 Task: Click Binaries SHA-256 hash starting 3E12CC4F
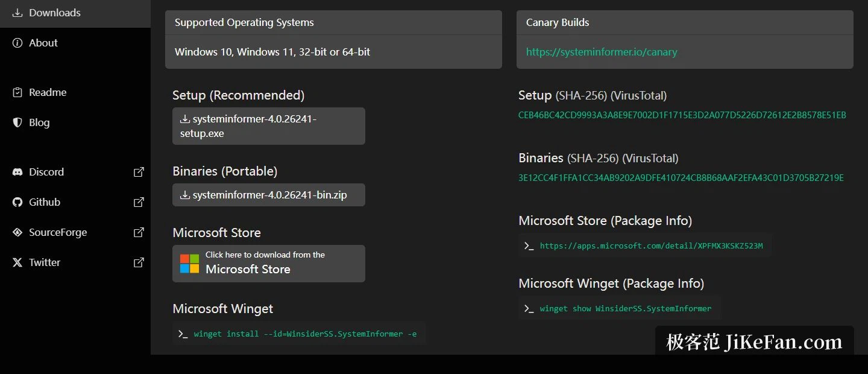click(681, 178)
